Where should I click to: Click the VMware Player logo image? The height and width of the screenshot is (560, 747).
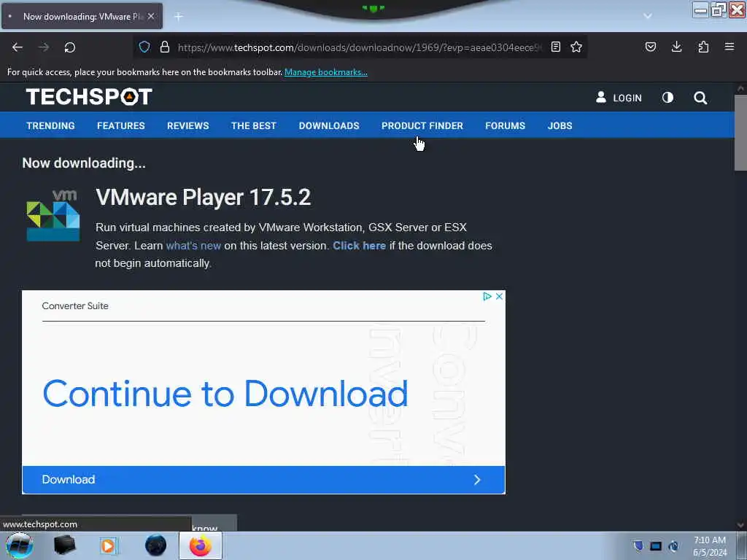[x=53, y=215]
